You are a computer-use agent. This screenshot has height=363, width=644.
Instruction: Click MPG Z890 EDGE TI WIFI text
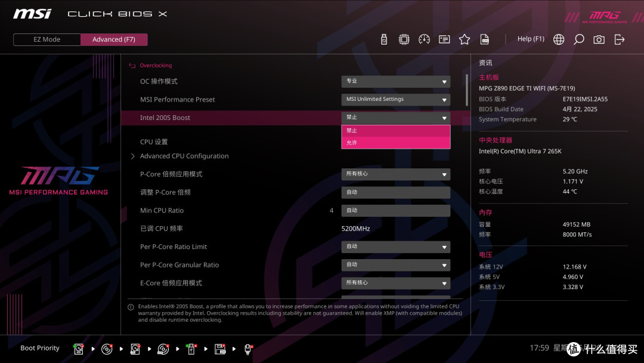[x=527, y=88]
